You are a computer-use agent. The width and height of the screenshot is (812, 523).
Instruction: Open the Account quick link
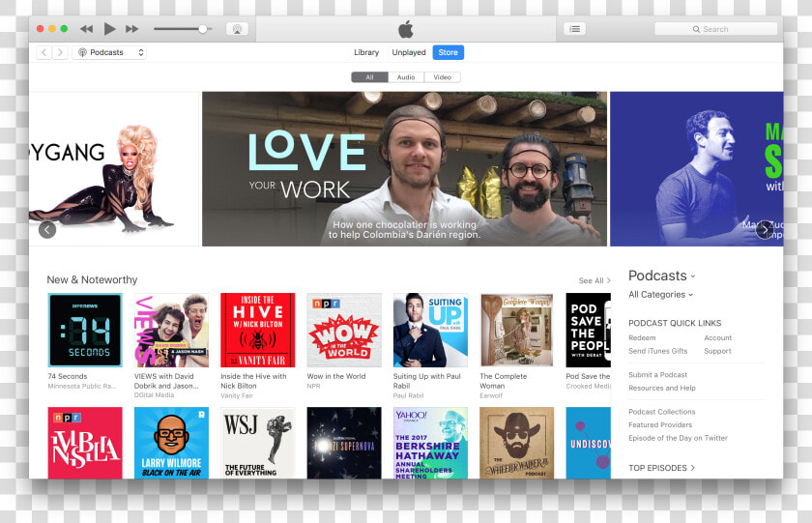[x=717, y=337]
